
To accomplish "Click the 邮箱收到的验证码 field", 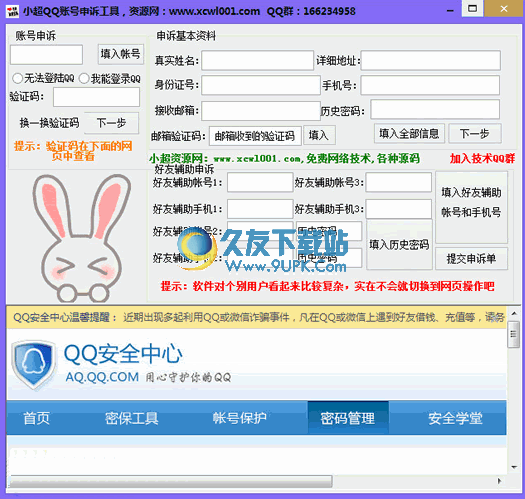I will 255,136.
